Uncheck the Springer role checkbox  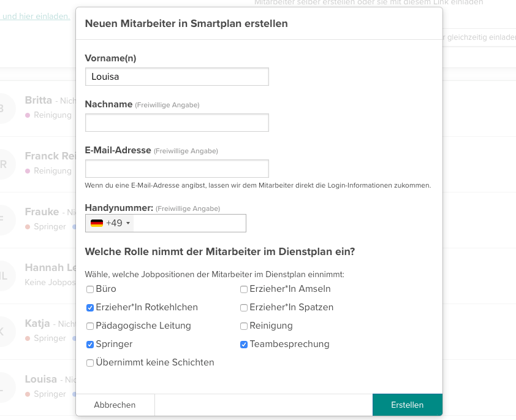tap(90, 345)
